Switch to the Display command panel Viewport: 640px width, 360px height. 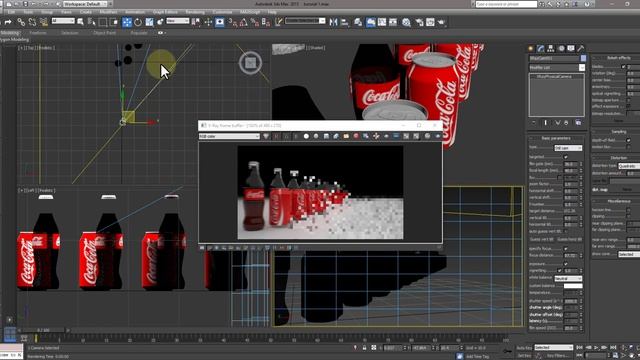571,49
